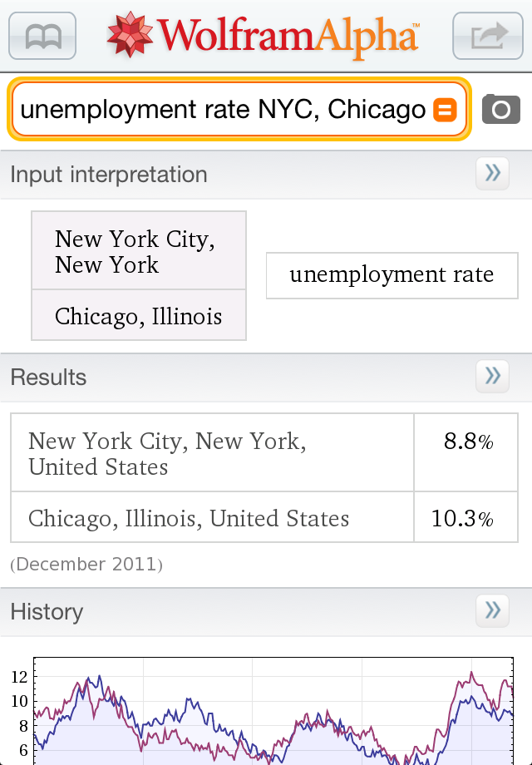Tap the WolframAlpha logo
This screenshot has width=532, height=765.
click(264, 36)
